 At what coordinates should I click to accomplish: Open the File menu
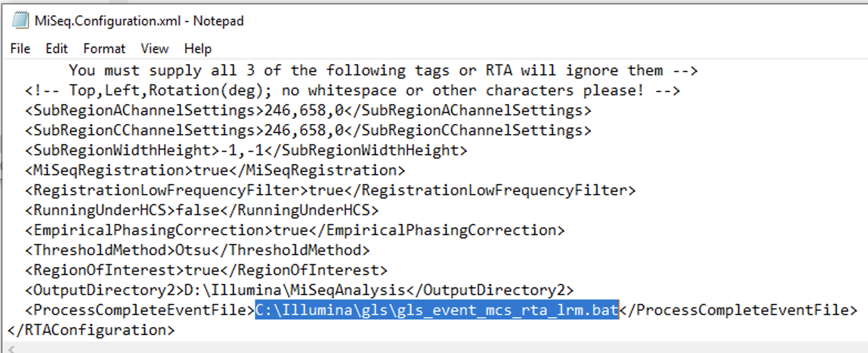pos(20,49)
